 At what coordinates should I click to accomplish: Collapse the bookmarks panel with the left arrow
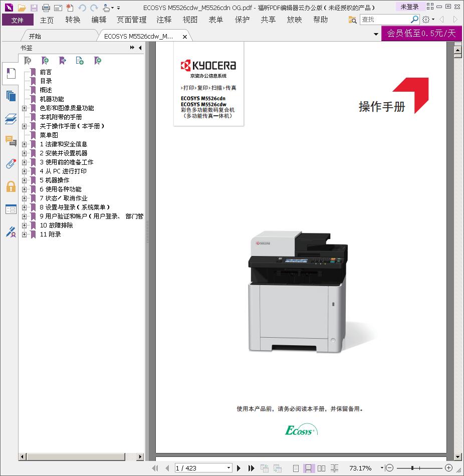(140, 48)
